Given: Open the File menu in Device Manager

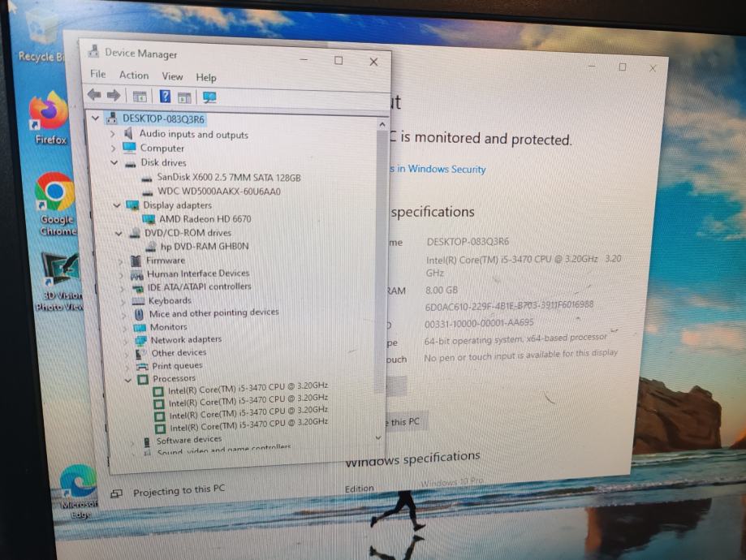Looking at the screenshot, I should [x=98, y=74].
